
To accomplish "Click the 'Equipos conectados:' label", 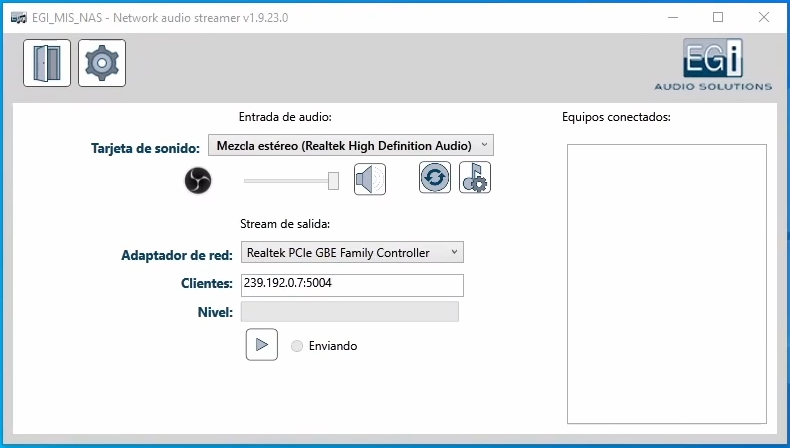I will (616, 117).
